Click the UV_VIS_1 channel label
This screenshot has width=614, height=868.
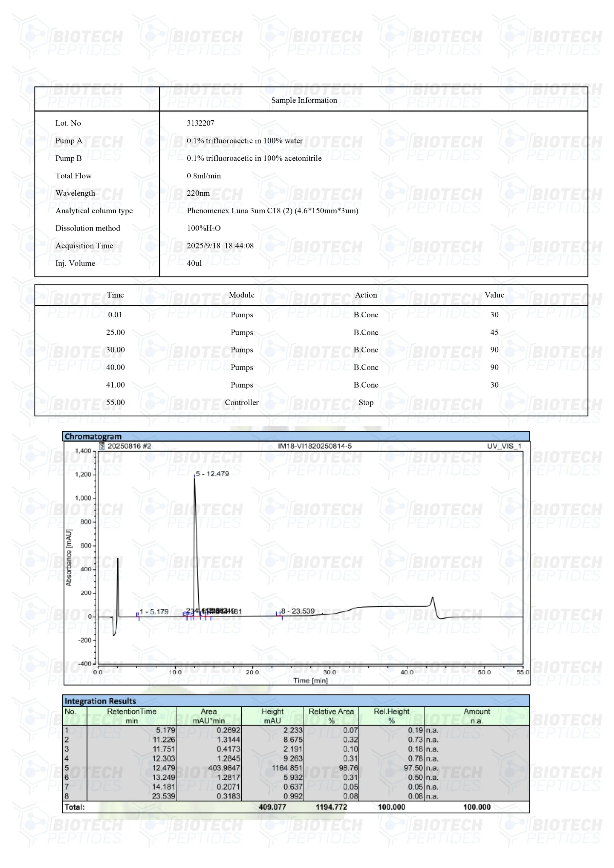[504, 446]
